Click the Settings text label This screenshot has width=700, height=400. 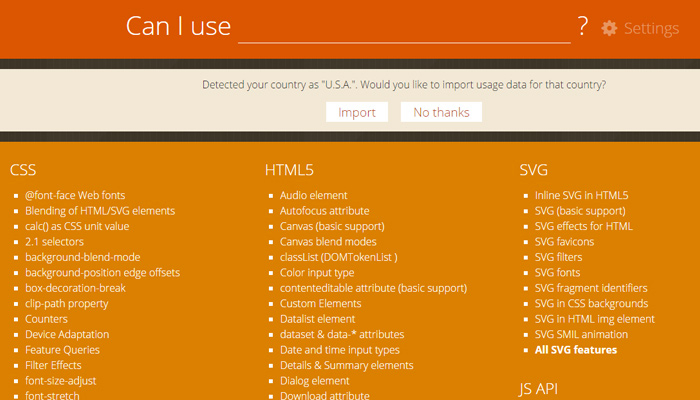pos(651,29)
